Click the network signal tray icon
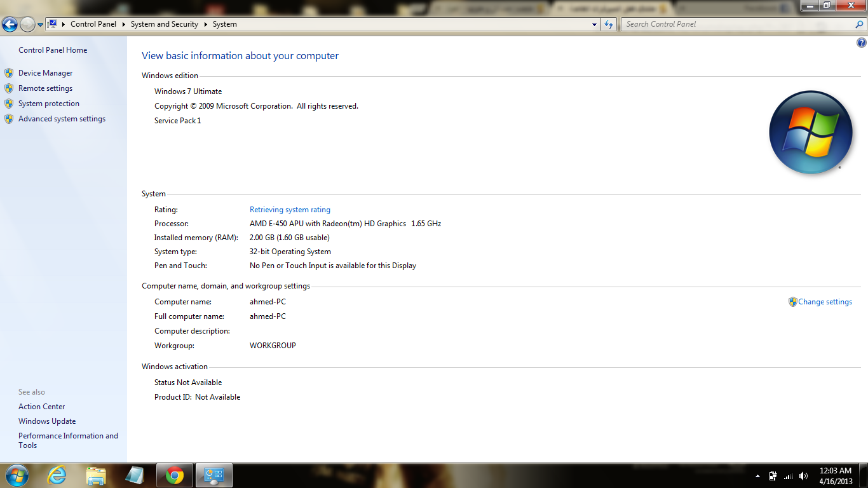868x488 pixels. [x=789, y=475]
